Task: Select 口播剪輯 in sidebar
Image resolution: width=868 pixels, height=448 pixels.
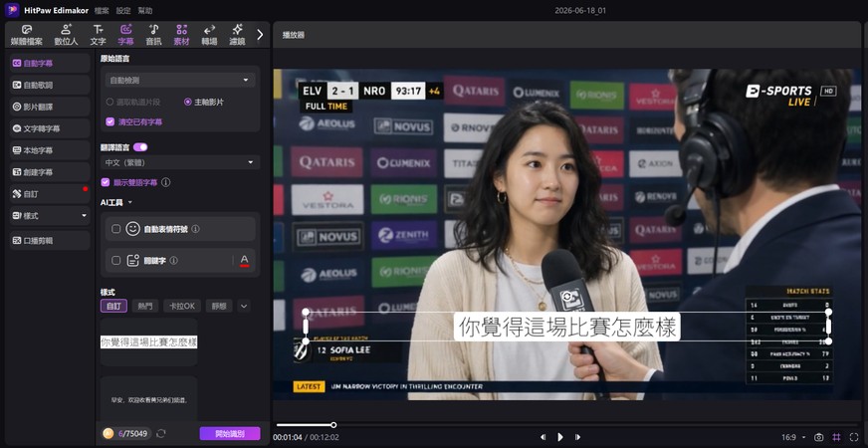Action: [x=50, y=240]
